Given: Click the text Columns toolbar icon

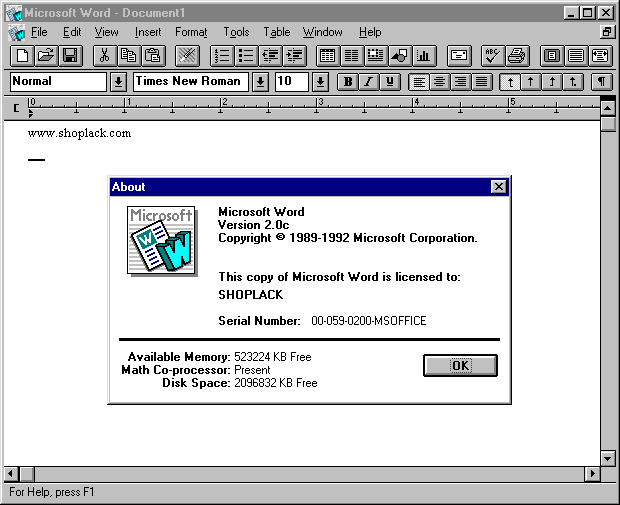Looking at the screenshot, I should click(x=352, y=56).
